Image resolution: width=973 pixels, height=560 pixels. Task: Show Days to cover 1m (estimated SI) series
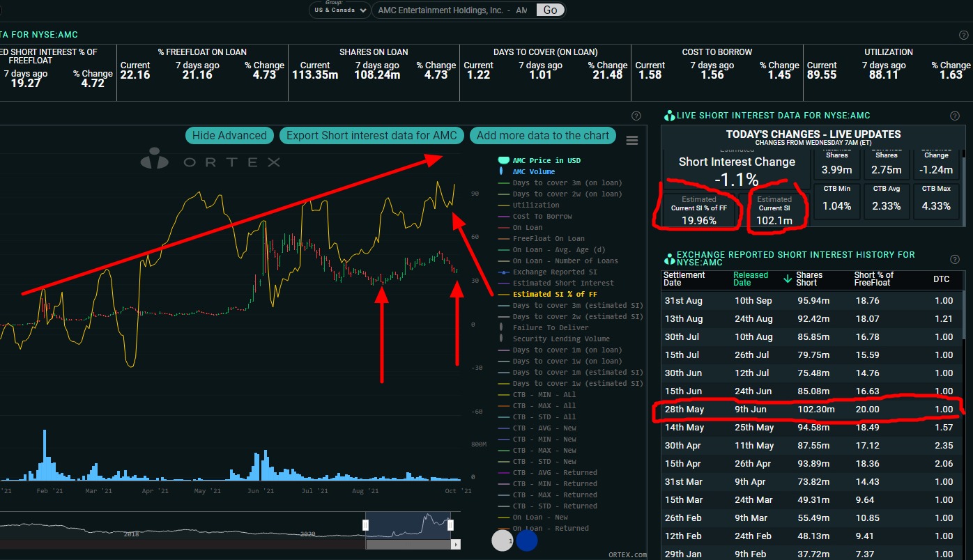(x=571, y=372)
